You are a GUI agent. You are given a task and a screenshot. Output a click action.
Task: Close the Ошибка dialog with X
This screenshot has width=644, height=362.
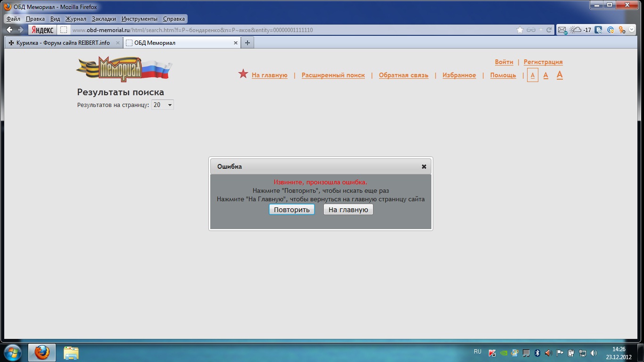coord(424,166)
